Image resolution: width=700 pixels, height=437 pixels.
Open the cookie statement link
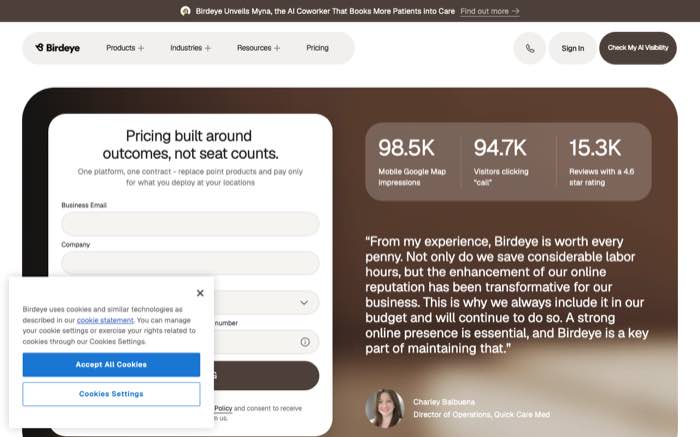[x=105, y=320]
